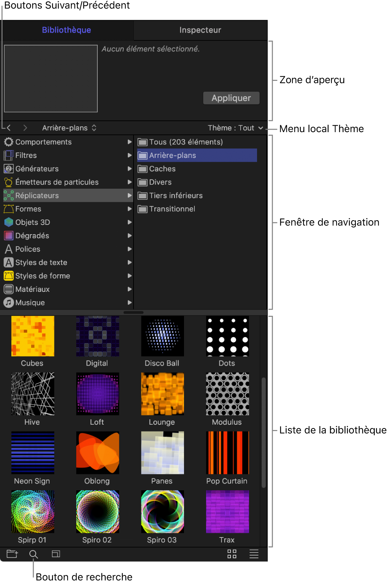Viewport: 392px width, 584px height.
Task: Select the Cubes replicator thumbnail
Action: (x=33, y=336)
